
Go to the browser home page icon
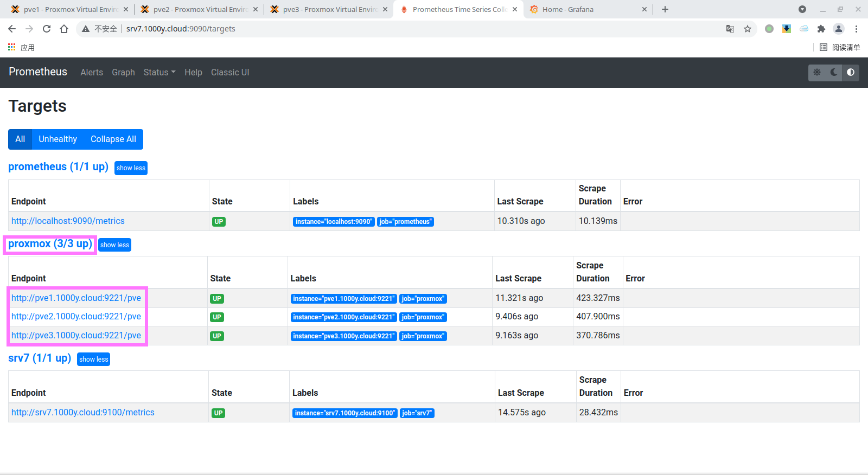[64, 29]
